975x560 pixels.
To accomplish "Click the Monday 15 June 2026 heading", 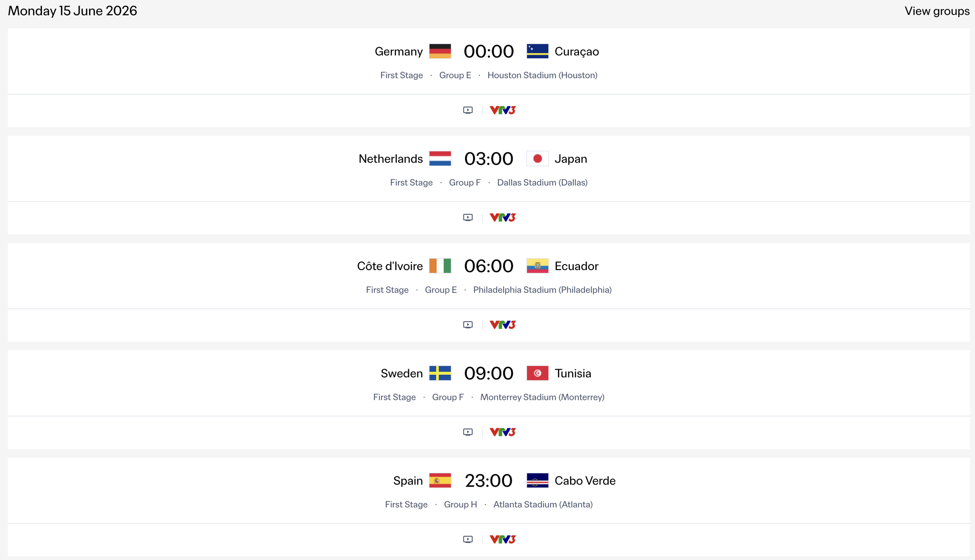I will click(x=72, y=11).
